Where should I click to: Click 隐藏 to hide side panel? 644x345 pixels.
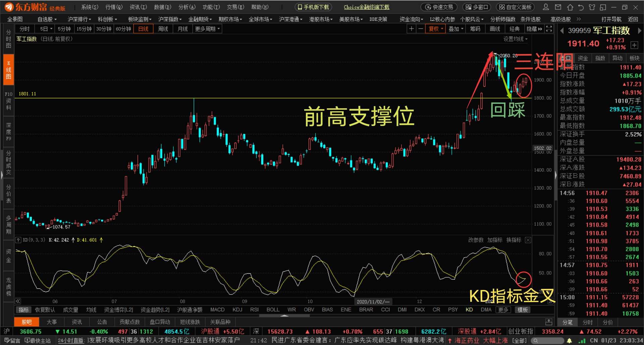534,29
